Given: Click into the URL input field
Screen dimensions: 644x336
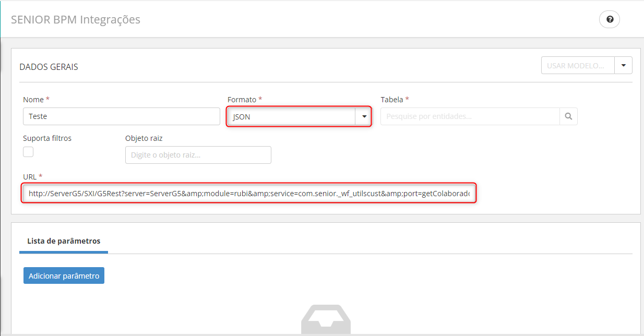Looking at the screenshot, I should (x=249, y=194).
